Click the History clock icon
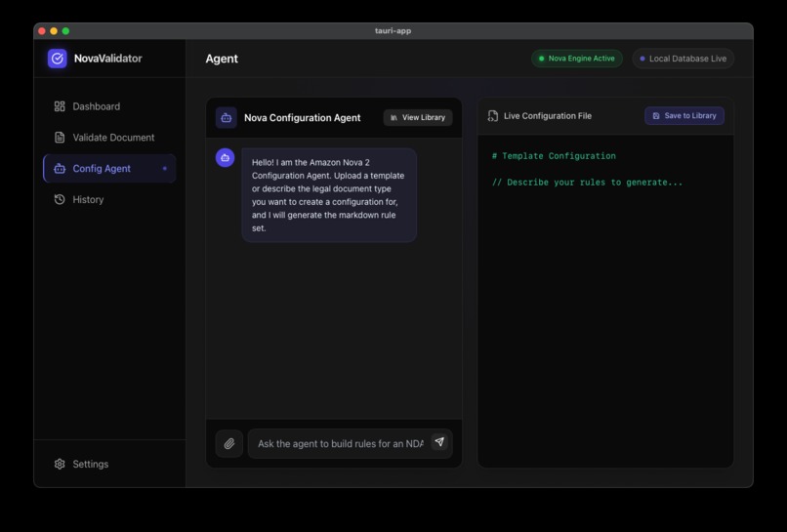Screen dimensions: 787x532 (60, 200)
